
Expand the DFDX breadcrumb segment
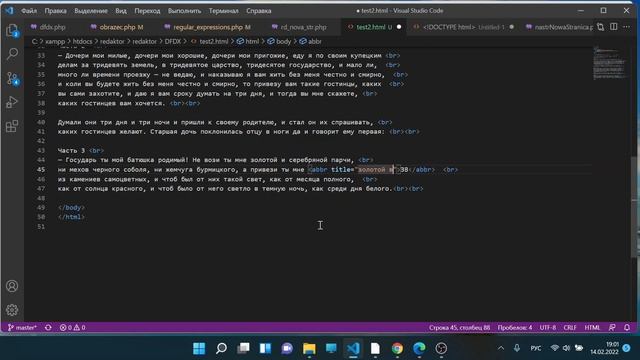pyautogui.click(x=173, y=41)
